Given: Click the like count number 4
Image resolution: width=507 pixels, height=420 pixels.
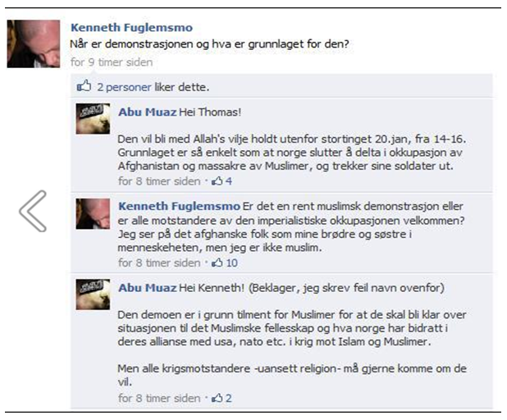Looking at the screenshot, I should click(229, 181).
